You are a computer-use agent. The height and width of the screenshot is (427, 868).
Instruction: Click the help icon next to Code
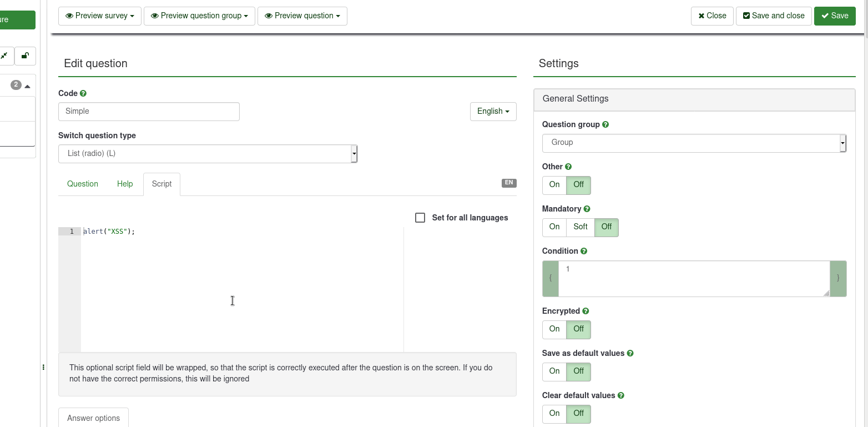(x=83, y=94)
